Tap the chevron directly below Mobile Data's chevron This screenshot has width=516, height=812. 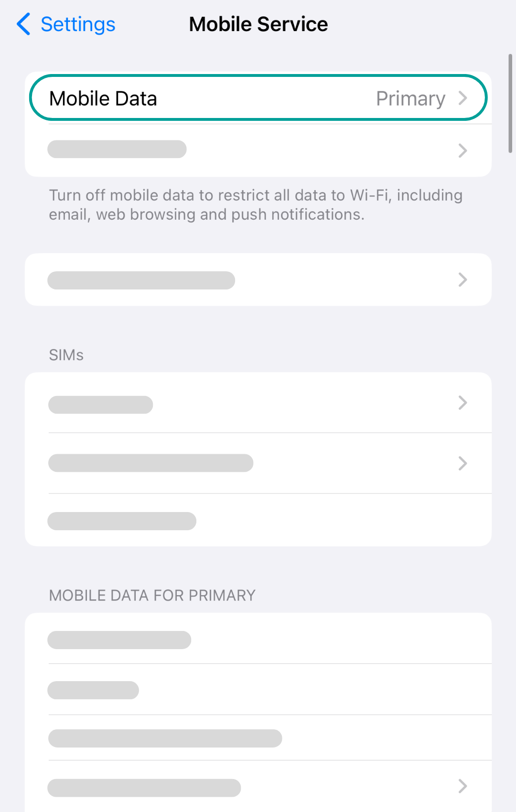462,150
